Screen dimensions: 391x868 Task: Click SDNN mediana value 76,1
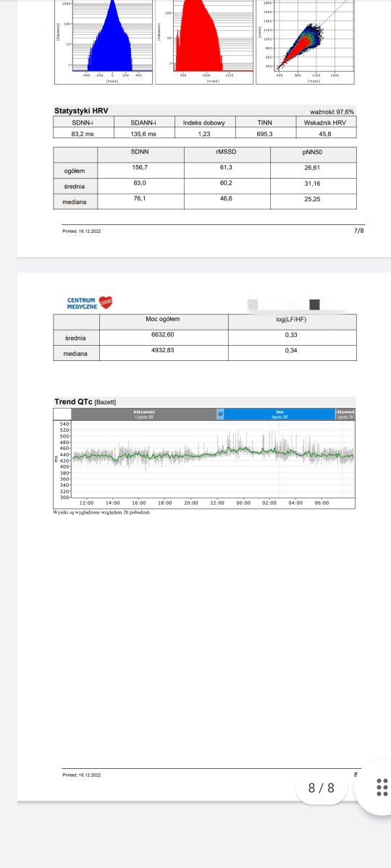pos(141,199)
